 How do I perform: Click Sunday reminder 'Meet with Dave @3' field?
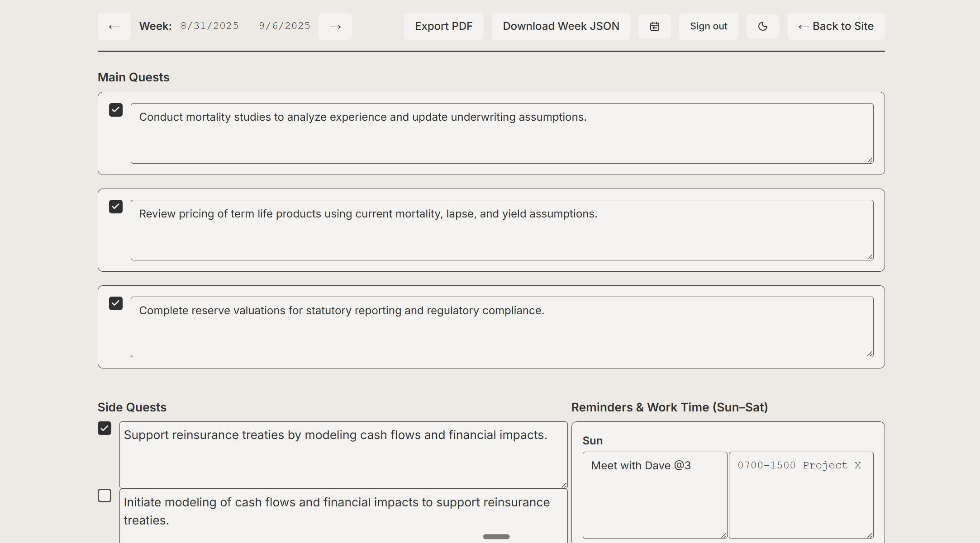pyautogui.click(x=655, y=495)
